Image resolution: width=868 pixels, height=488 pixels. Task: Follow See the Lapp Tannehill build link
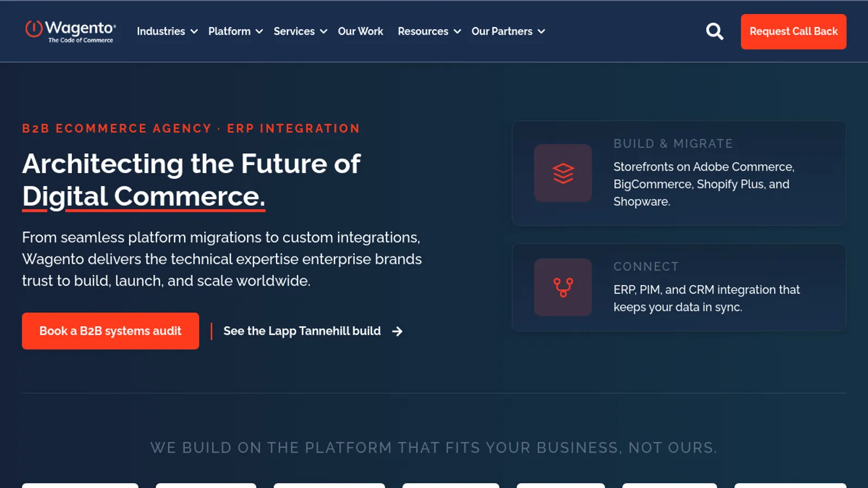coord(313,331)
